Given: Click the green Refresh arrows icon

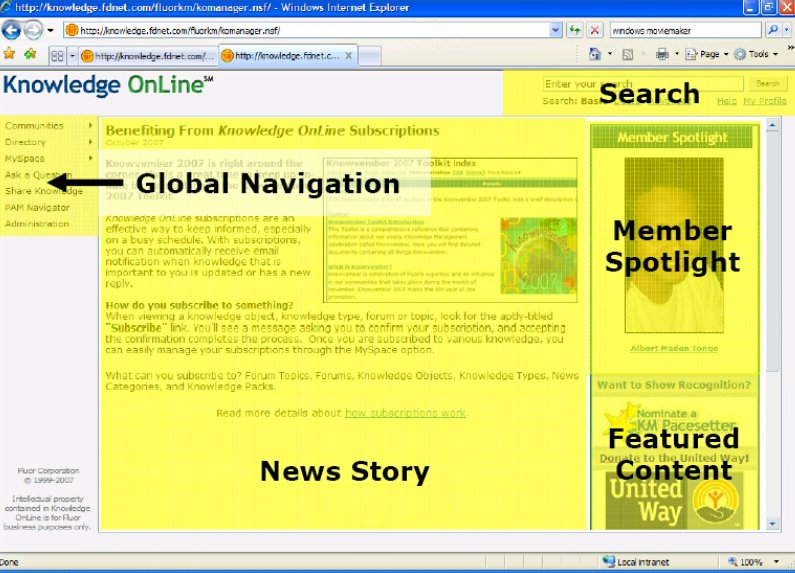Looking at the screenshot, I should 574,30.
